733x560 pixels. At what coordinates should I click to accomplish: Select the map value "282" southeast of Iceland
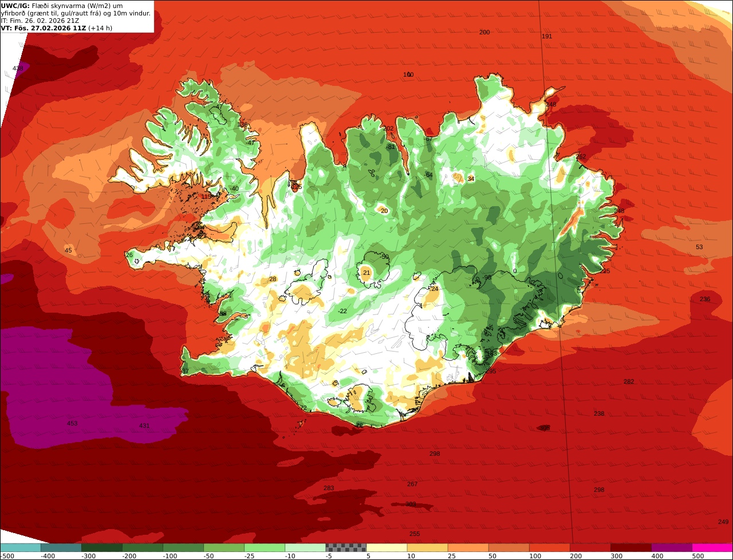(x=629, y=382)
